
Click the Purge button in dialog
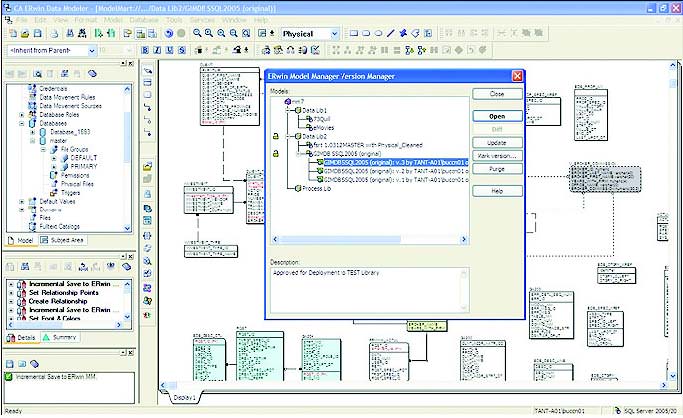497,169
